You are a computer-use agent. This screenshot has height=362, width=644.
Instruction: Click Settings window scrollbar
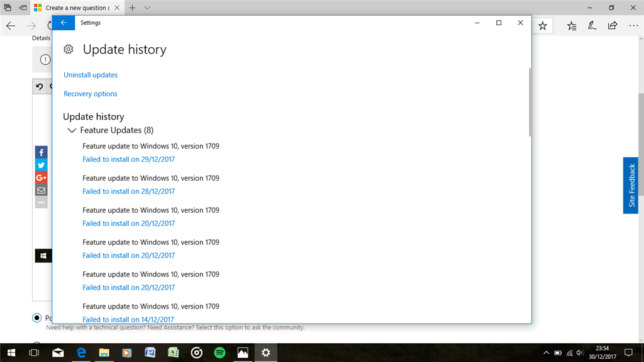coord(530,102)
